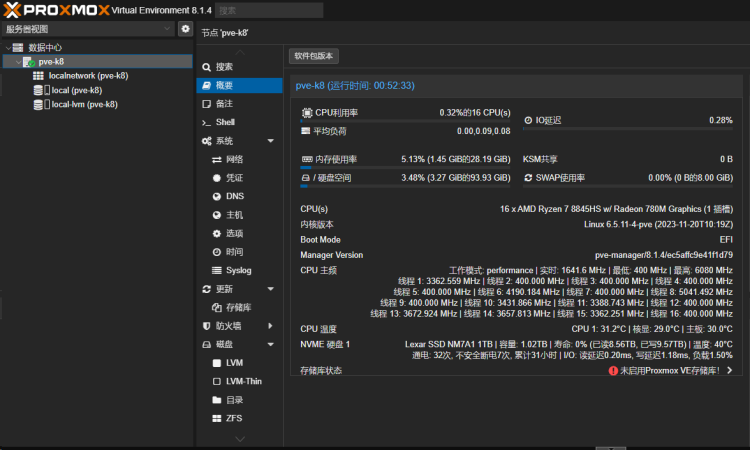Screen dimensions: 750x450
Task: Select local-lvm (pve-k8) in tree
Action: (x=85, y=104)
